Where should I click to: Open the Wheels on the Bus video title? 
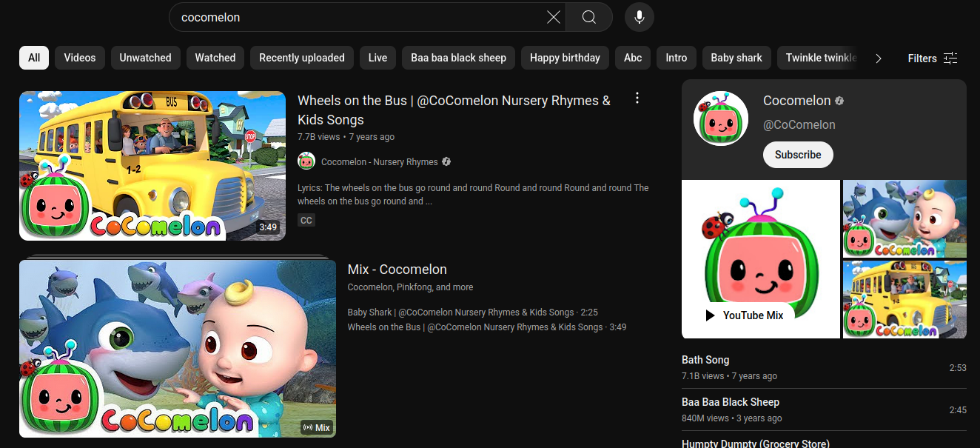(x=454, y=110)
